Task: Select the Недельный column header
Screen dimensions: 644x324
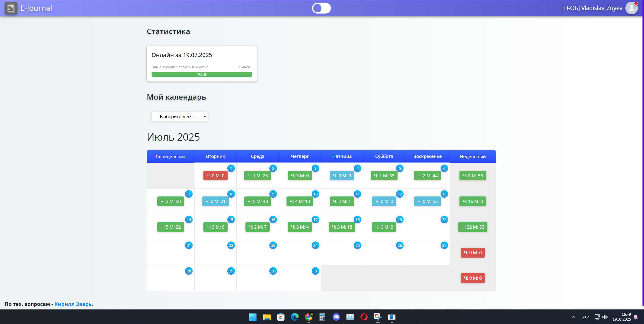Action: click(x=473, y=156)
